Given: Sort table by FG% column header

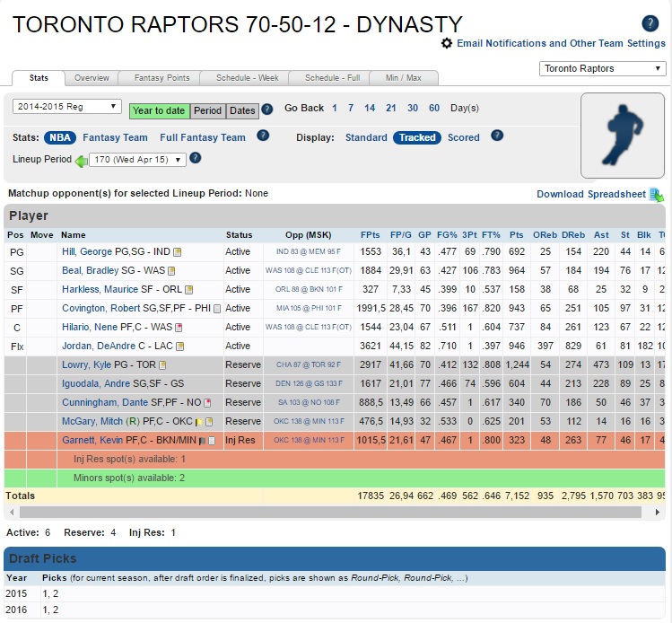Looking at the screenshot, I should pos(447,235).
